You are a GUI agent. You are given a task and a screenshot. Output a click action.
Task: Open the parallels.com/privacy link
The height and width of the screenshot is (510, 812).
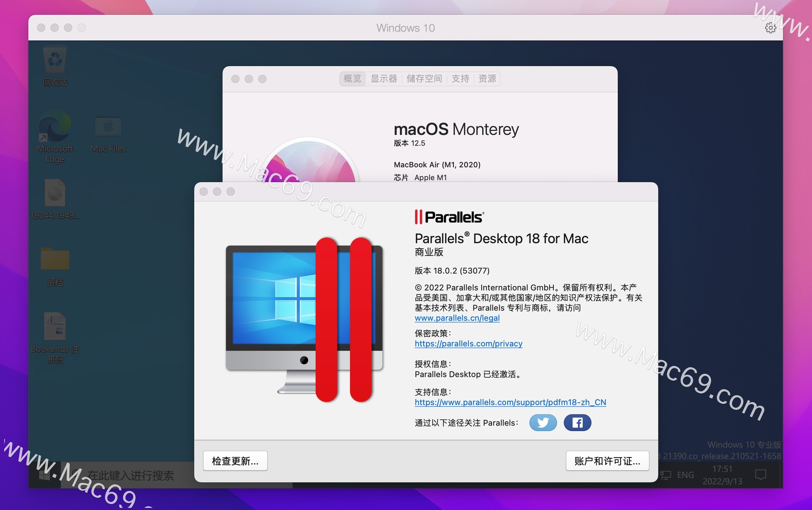tap(468, 344)
